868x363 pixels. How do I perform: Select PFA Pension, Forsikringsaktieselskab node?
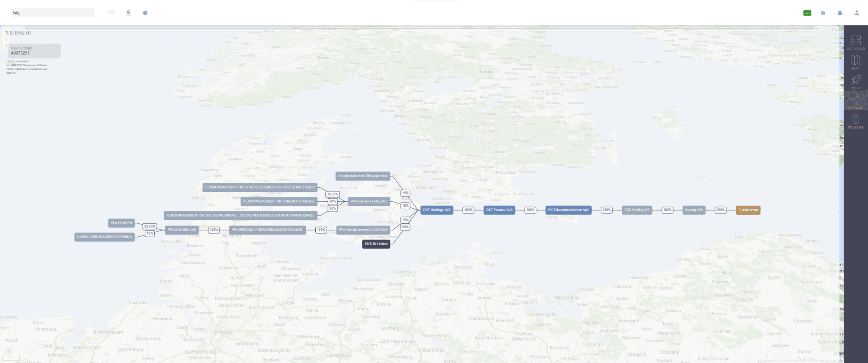(x=267, y=230)
